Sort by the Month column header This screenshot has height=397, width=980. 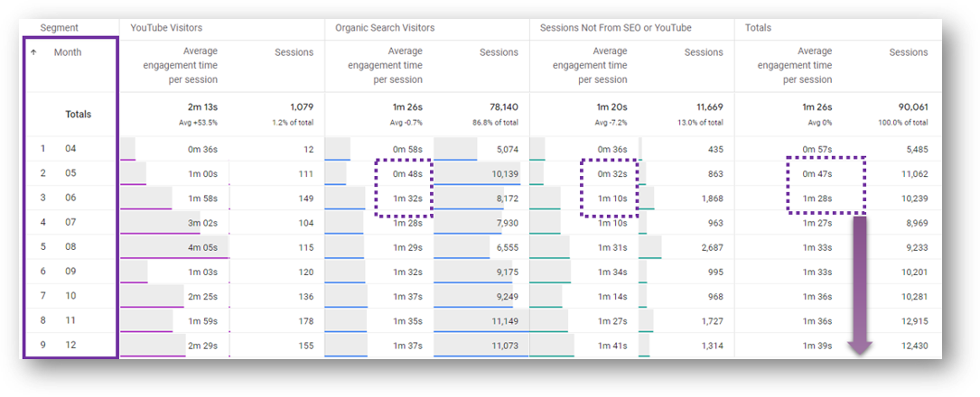click(x=68, y=52)
